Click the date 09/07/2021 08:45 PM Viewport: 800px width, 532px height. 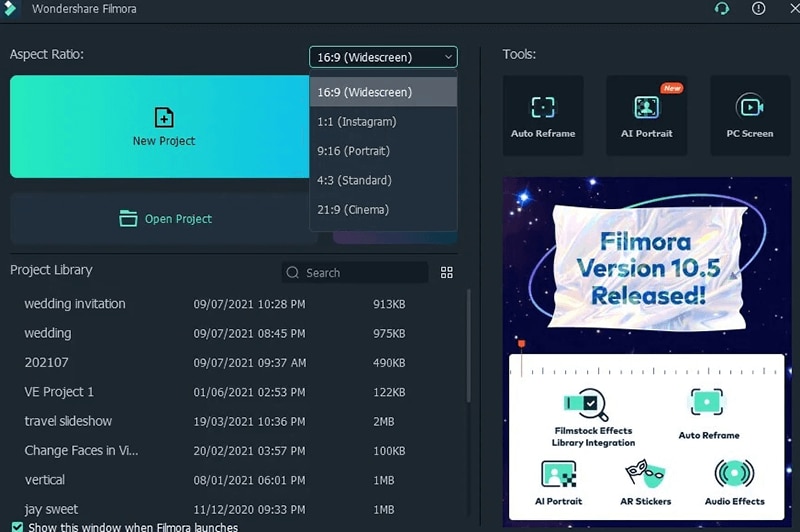pyautogui.click(x=249, y=334)
